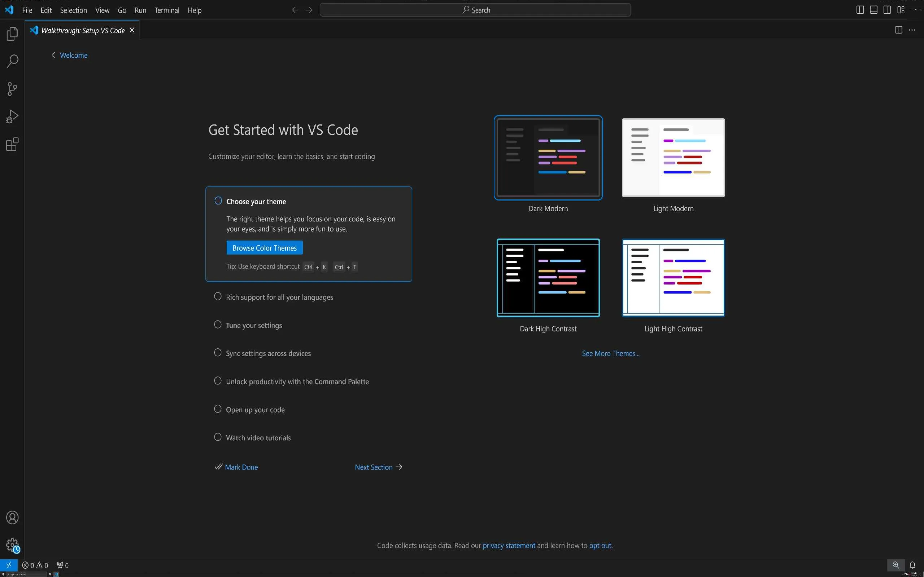
Task: Mark 'Tune your settings' step circle
Action: pos(218,324)
